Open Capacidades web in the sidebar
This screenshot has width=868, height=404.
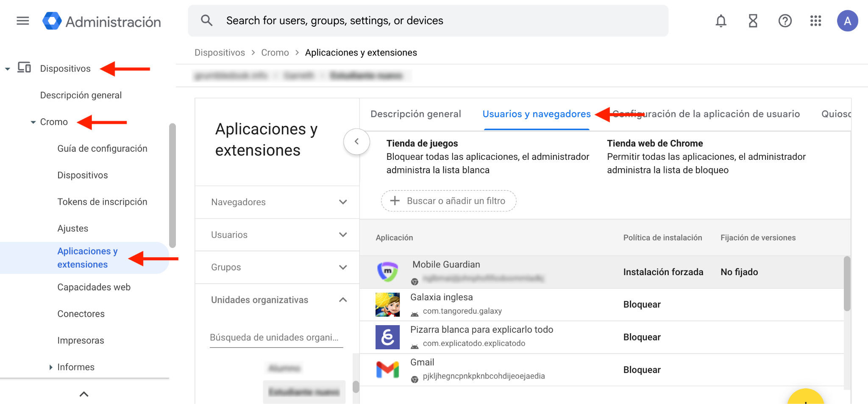(x=94, y=287)
